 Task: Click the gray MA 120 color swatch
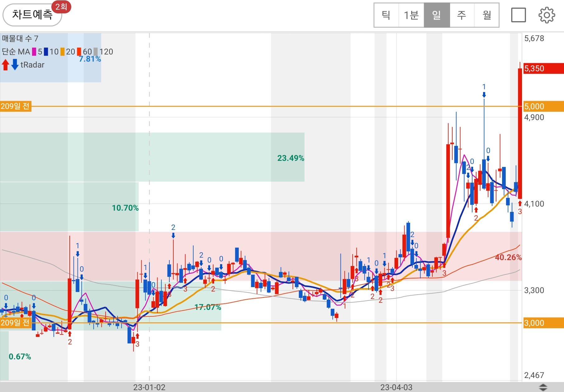point(96,52)
